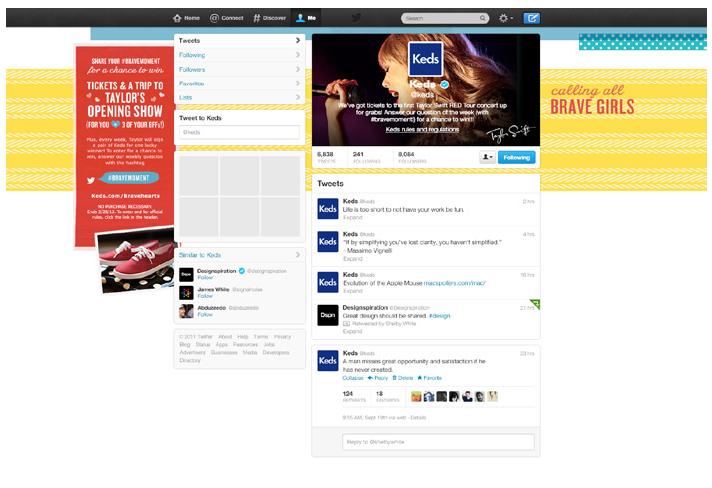
Task: Reply to the expanded tweet
Action: click(378, 378)
